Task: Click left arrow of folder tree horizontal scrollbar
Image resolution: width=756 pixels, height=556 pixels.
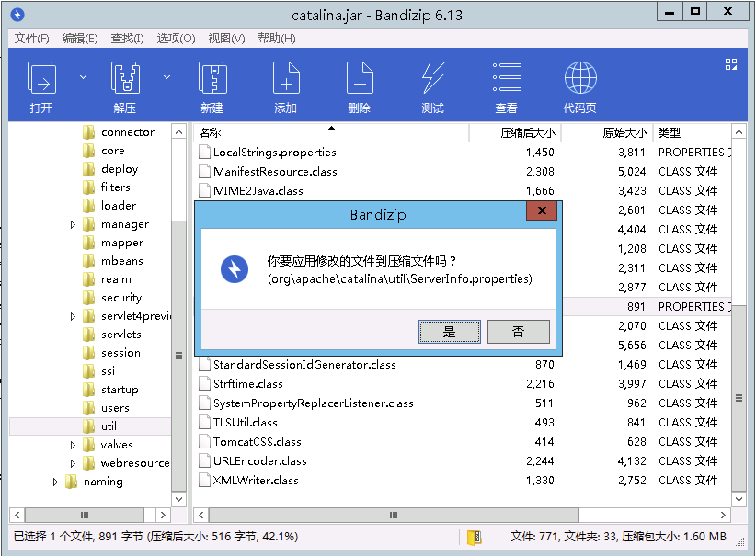Action: pos(17,515)
